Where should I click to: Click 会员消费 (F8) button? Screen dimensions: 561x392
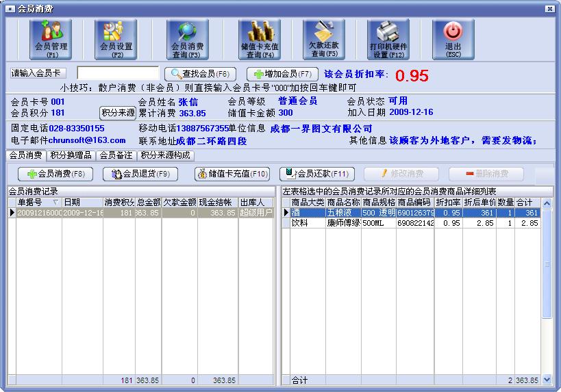point(55,174)
